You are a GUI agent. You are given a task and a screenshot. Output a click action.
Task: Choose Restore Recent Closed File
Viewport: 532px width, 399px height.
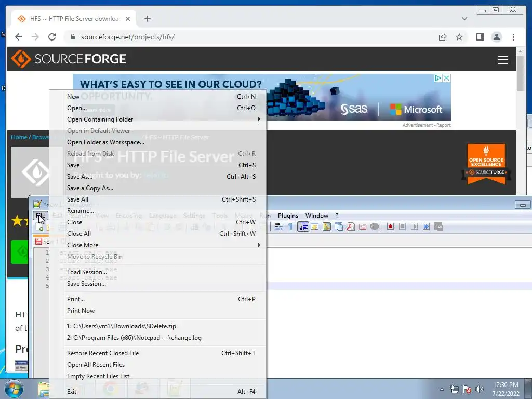tap(158, 353)
